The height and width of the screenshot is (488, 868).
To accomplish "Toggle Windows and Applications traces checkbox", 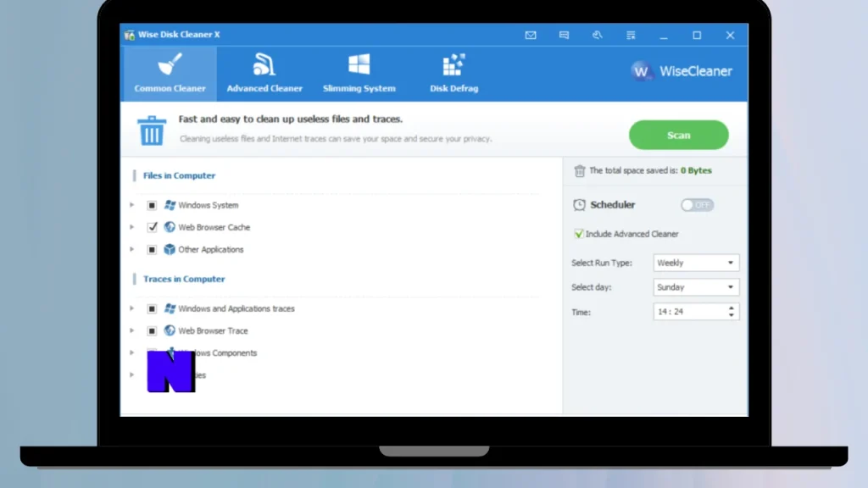I will [x=152, y=308].
